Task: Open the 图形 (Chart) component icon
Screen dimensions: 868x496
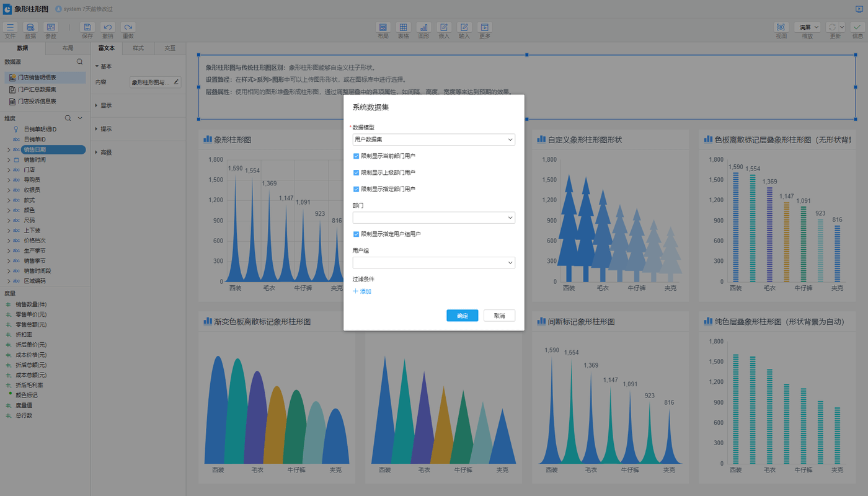Action: pos(423,28)
